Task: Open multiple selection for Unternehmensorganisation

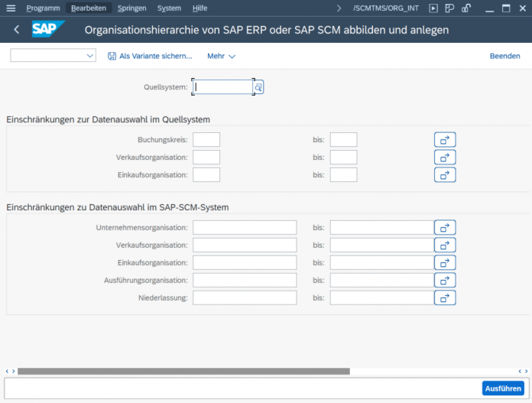Action: [x=445, y=227]
